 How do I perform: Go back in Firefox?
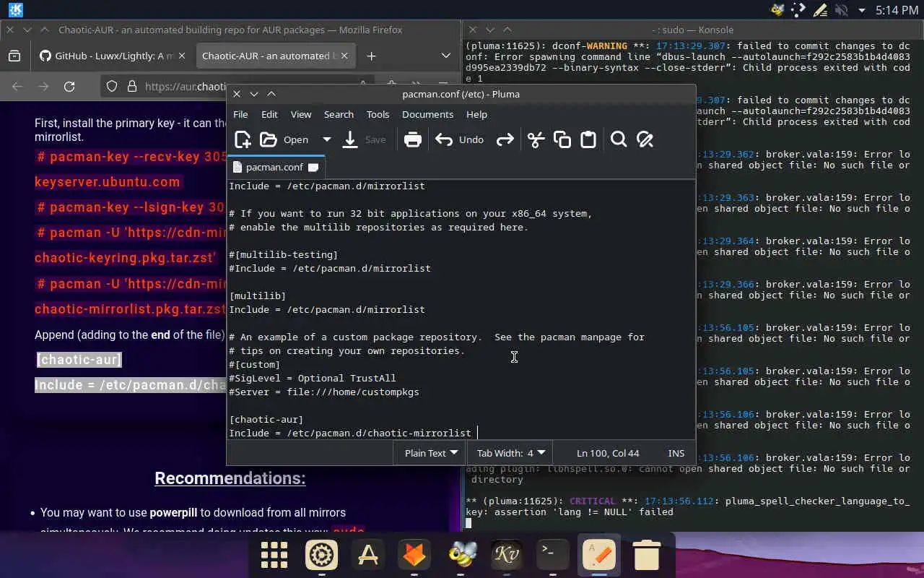point(17,86)
